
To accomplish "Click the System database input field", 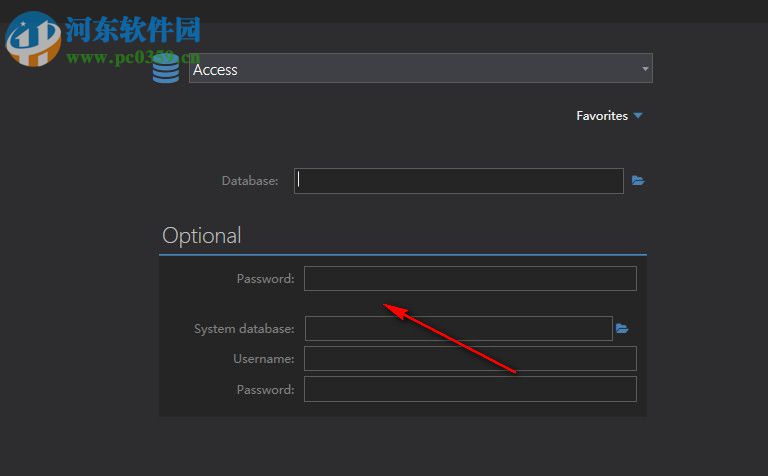I will point(458,328).
